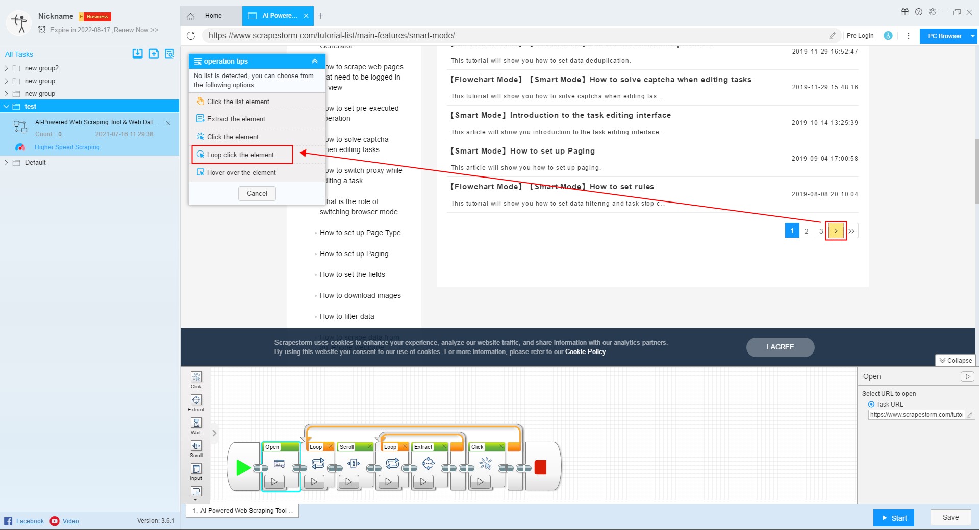Select the Extract tool in flowchart palette
The height and width of the screenshot is (530, 980).
point(196,403)
